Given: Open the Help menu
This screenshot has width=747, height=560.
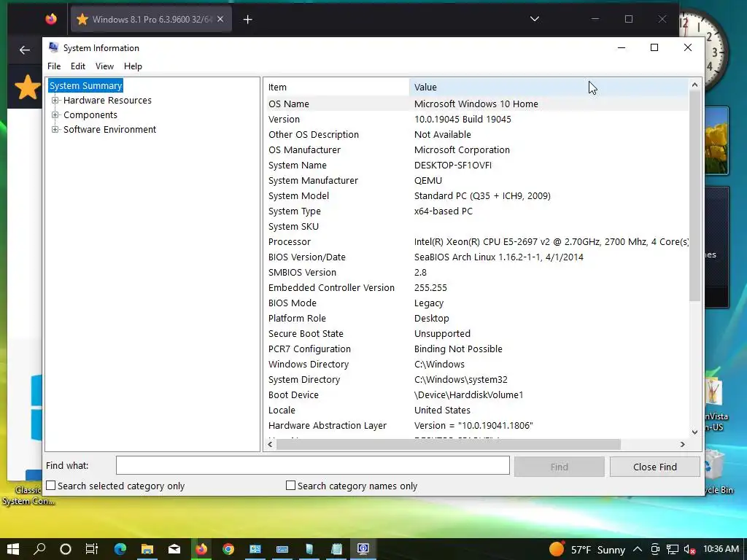Looking at the screenshot, I should click(x=133, y=66).
